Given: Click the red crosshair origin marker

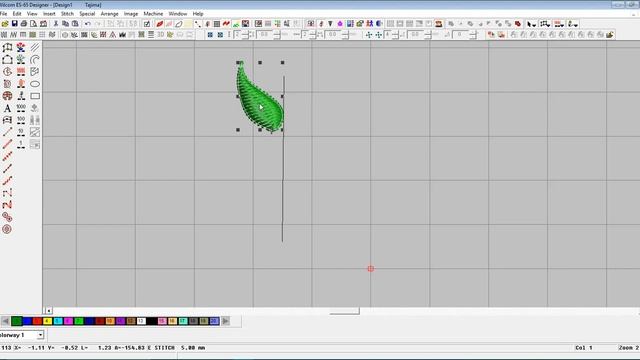Looking at the screenshot, I should coord(371,269).
